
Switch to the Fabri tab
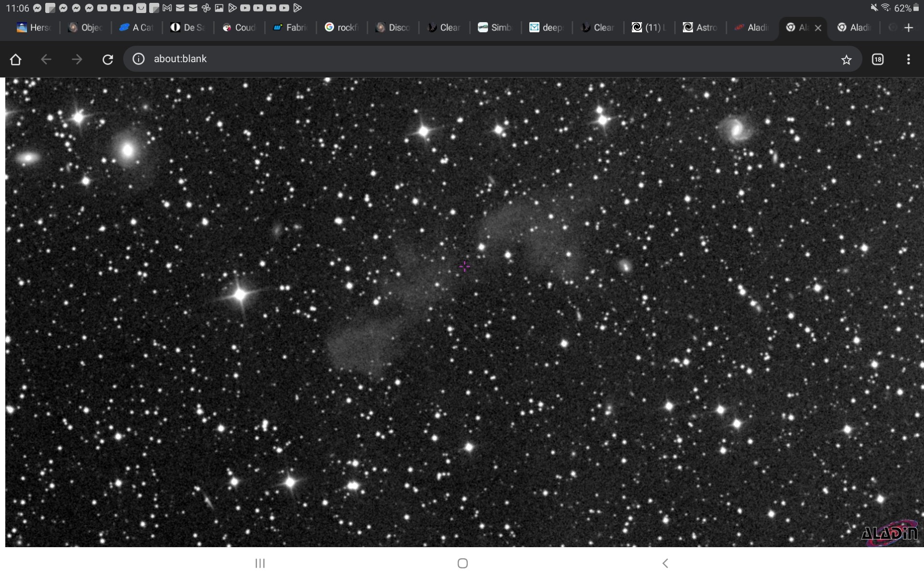[x=291, y=28]
